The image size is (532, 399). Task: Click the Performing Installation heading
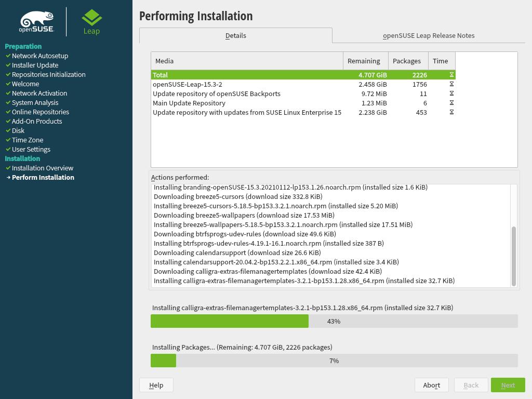(196, 16)
